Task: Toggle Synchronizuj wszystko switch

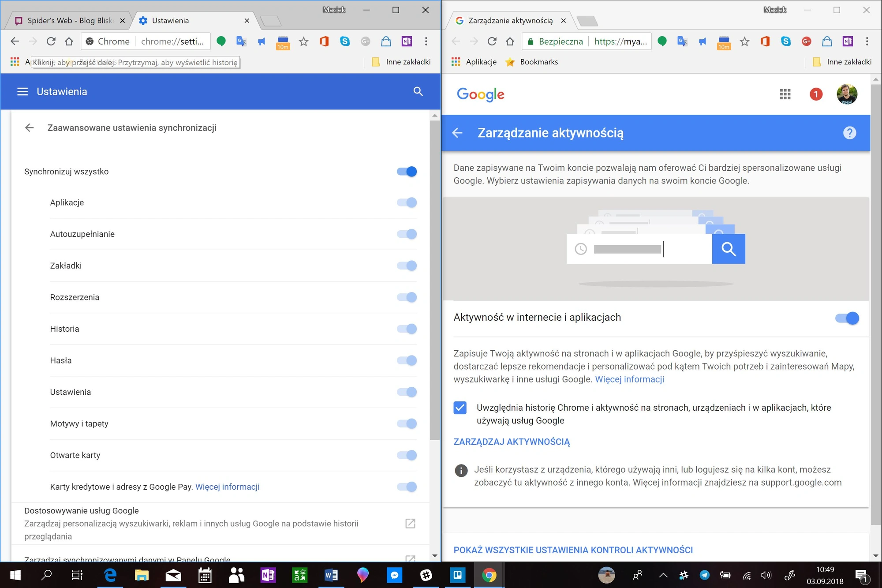Action: (x=407, y=172)
